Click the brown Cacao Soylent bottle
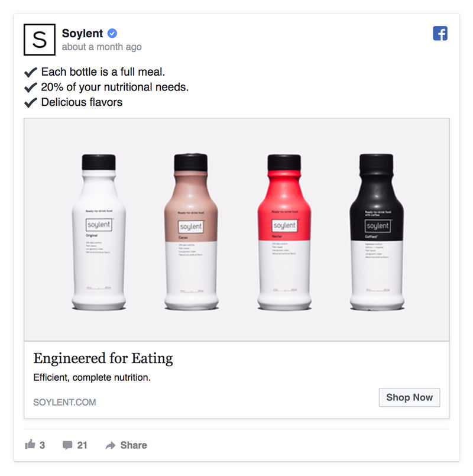473x476 pixels. pos(191,232)
